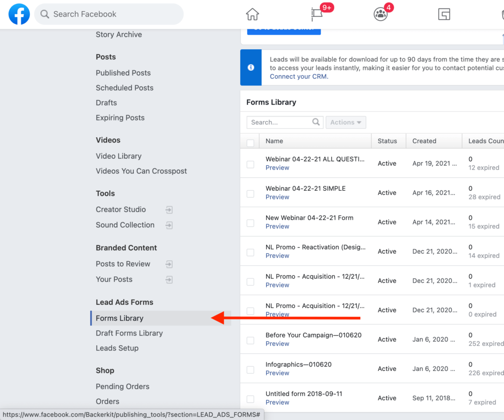Image resolution: width=504 pixels, height=420 pixels.
Task: Click the 'Sep 11, 2018...' created date
Action: [434, 398]
